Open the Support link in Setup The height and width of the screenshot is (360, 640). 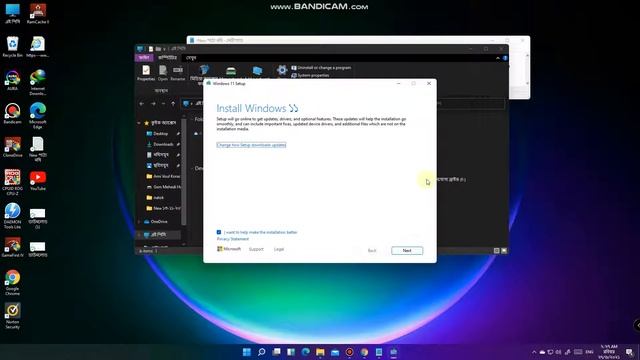[256, 249]
